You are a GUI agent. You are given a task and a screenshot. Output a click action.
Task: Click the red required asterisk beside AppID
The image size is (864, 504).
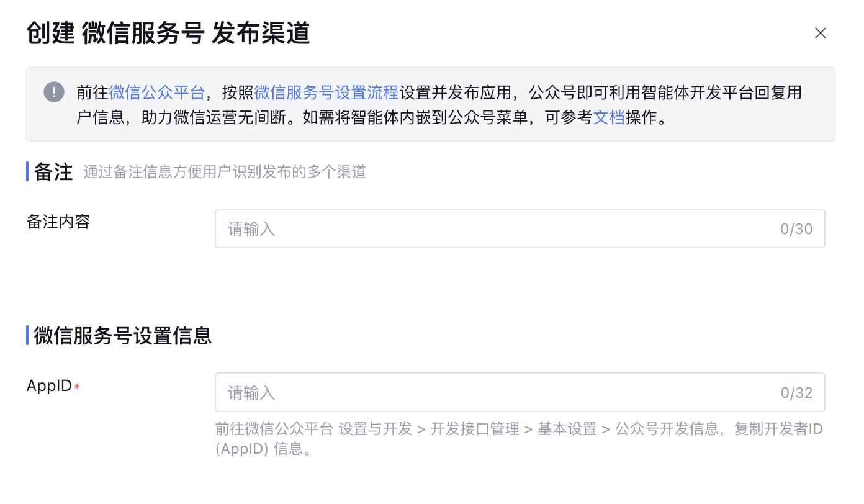pos(78,387)
